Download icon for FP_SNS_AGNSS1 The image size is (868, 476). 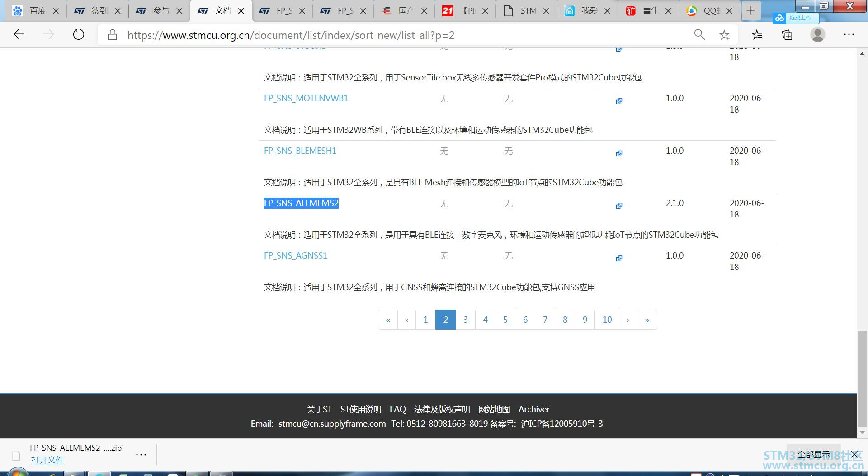619,258
